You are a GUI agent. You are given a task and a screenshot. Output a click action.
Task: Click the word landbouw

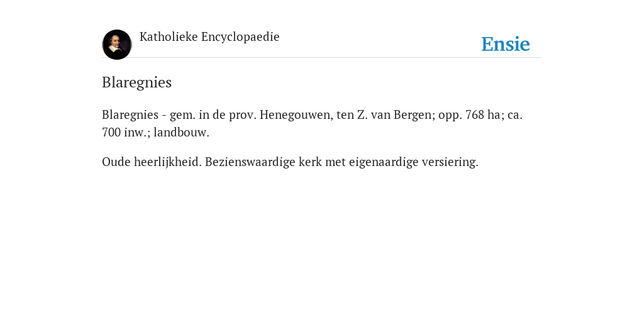coord(181,132)
